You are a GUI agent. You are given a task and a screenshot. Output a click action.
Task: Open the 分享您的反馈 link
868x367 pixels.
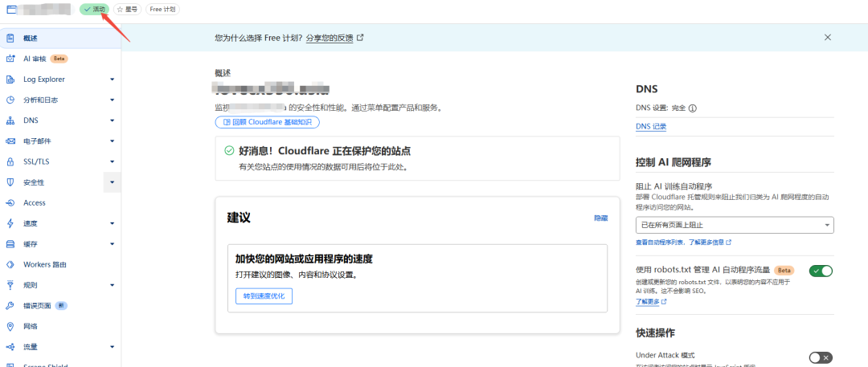pos(330,39)
